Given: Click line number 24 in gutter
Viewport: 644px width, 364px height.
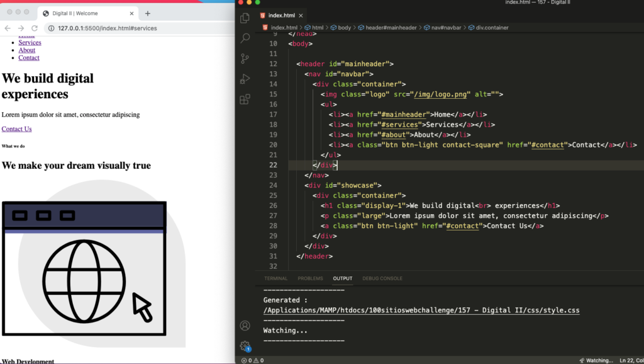Looking at the screenshot, I should [273, 185].
